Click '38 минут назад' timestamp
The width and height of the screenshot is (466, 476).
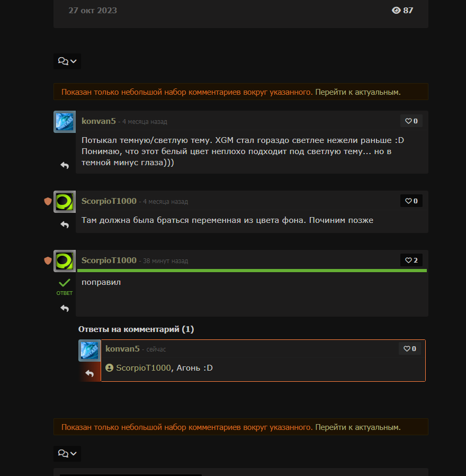165,261
